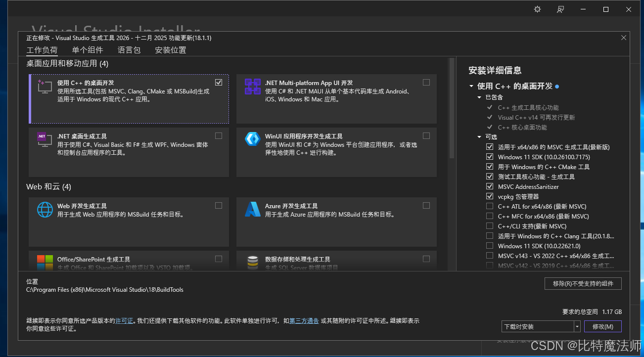This screenshot has width=644, height=357.
Task: Check the .NET Multi-platform App UI 开发 checkbox
Action: (x=426, y=82)
